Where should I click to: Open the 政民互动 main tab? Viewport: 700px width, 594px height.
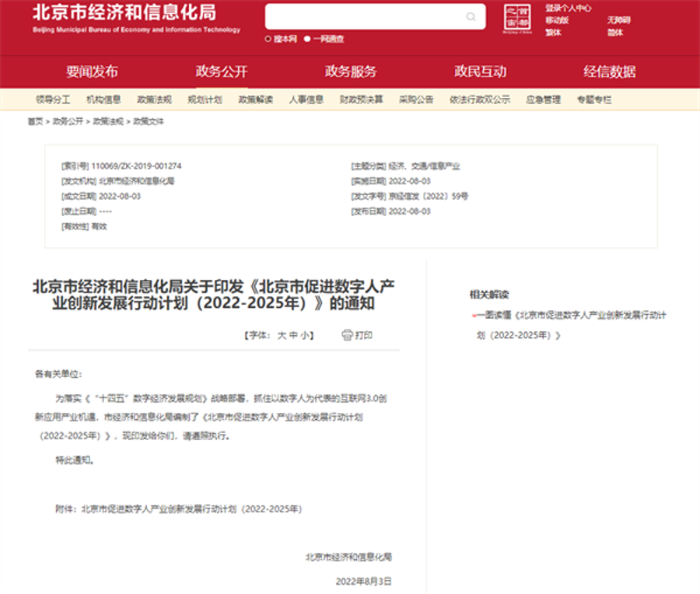tap(481, 72)
